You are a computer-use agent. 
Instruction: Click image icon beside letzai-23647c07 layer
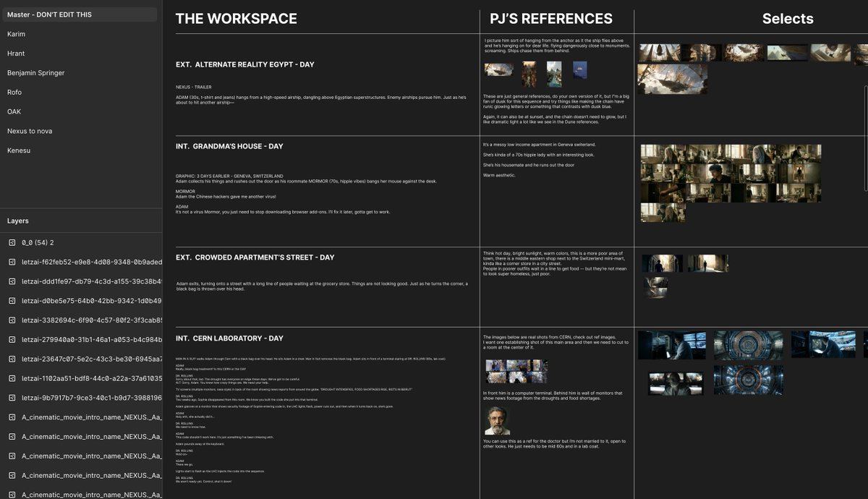(12, 359)
